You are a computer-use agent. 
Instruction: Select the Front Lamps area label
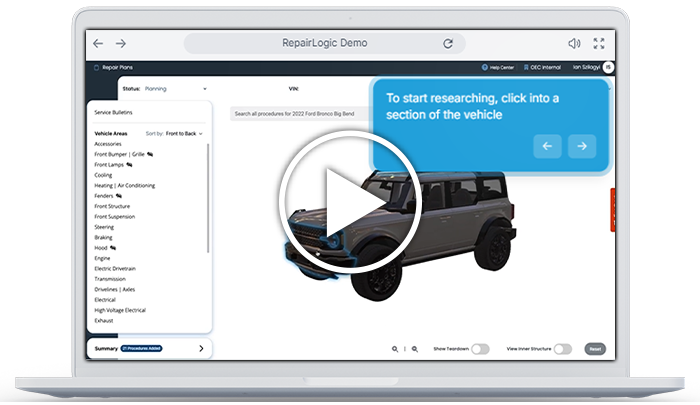pyautogui.click(x=109, y=165)
